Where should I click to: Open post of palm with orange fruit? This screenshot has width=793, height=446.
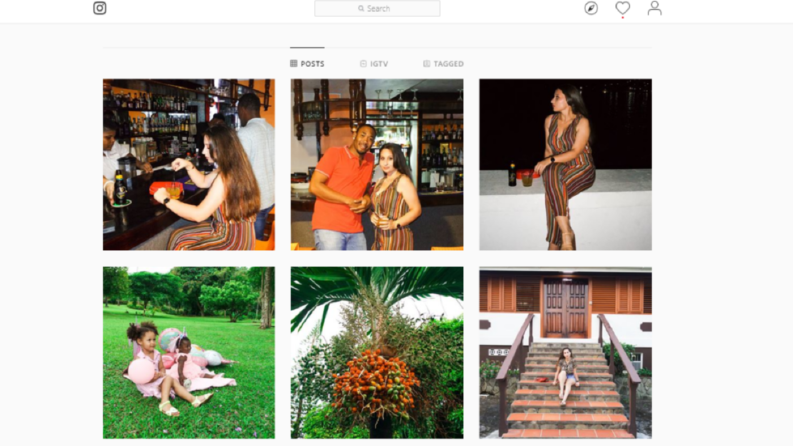pyautogui.click(x=377, y=352)
